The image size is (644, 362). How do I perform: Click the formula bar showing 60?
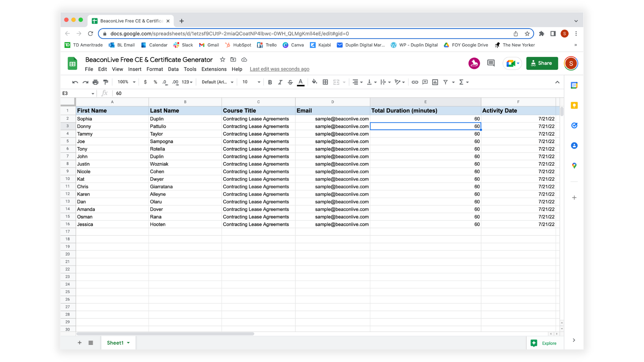pos(338,94)
